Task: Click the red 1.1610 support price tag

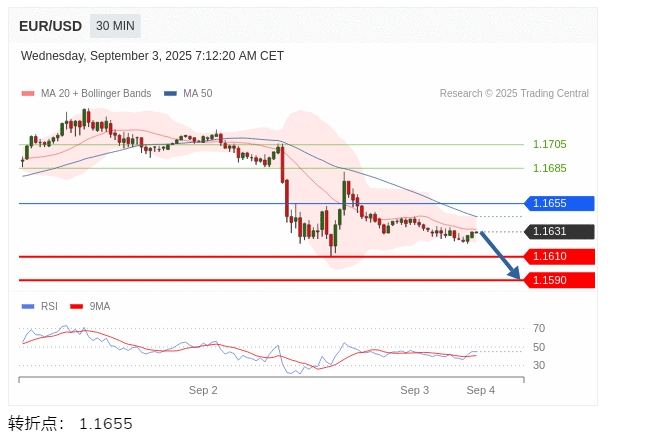Action: [x=559, y=256]
